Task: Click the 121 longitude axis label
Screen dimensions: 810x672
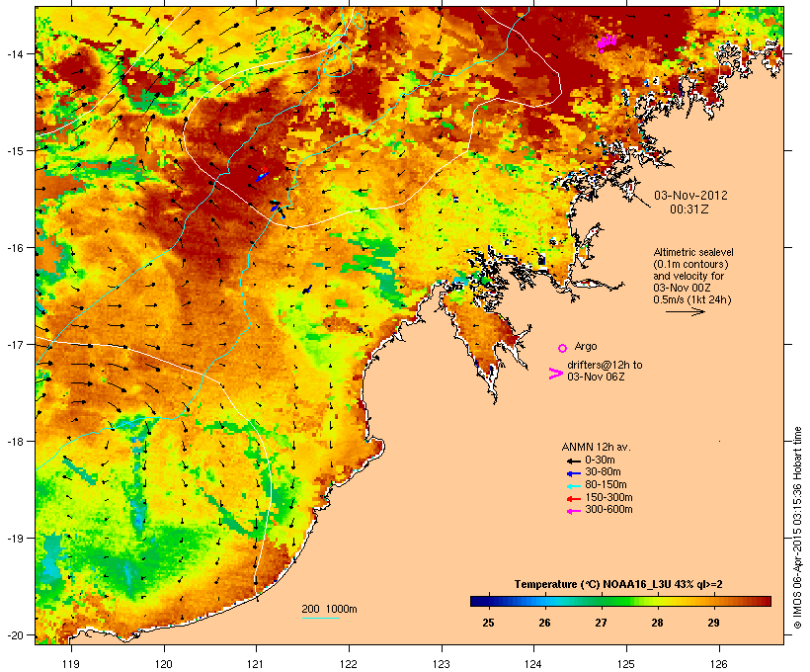Action: [256, 664]
